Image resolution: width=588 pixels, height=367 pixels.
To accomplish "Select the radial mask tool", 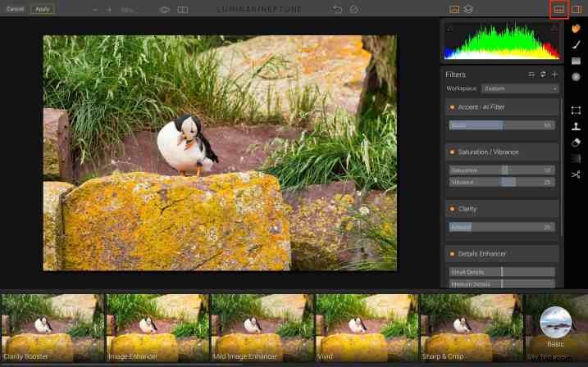I will click(576, 77).
